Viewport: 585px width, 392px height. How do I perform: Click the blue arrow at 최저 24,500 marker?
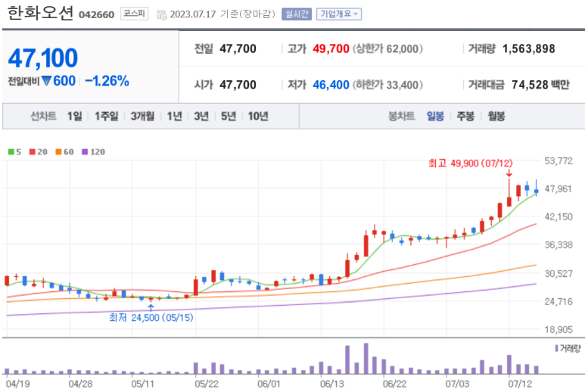[151, 307]
